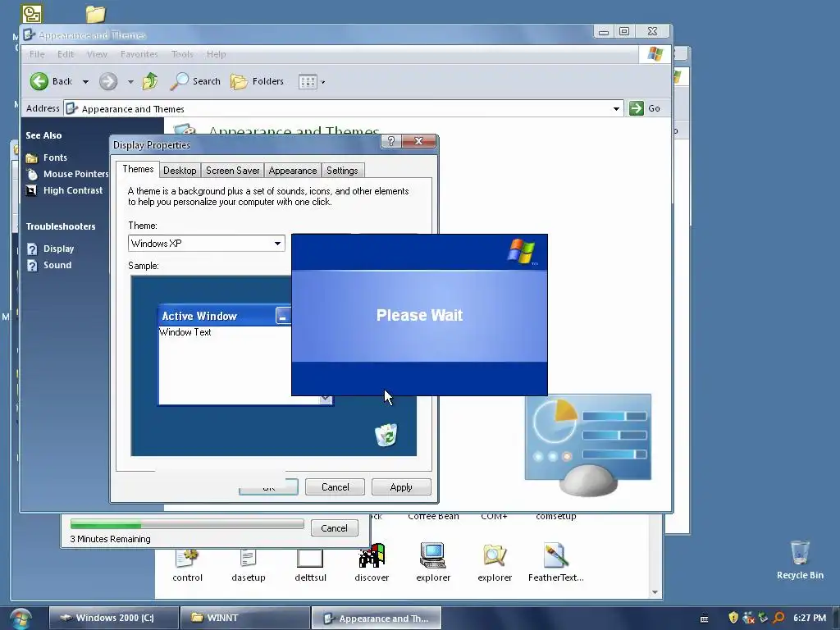
Task: Click the Active Window sample title bar
Action: [225, 316]
